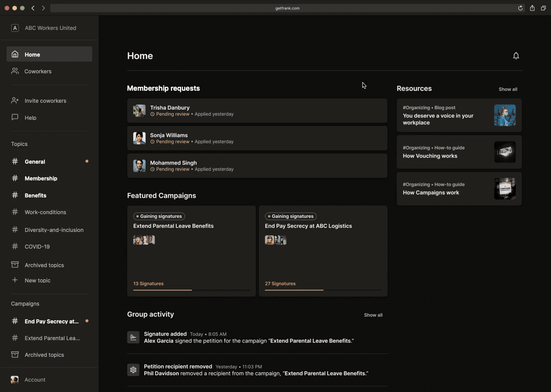Screen dimensions: 551x392
Task: Click the archive box icon under Topics
Action: tap(15, 265)
